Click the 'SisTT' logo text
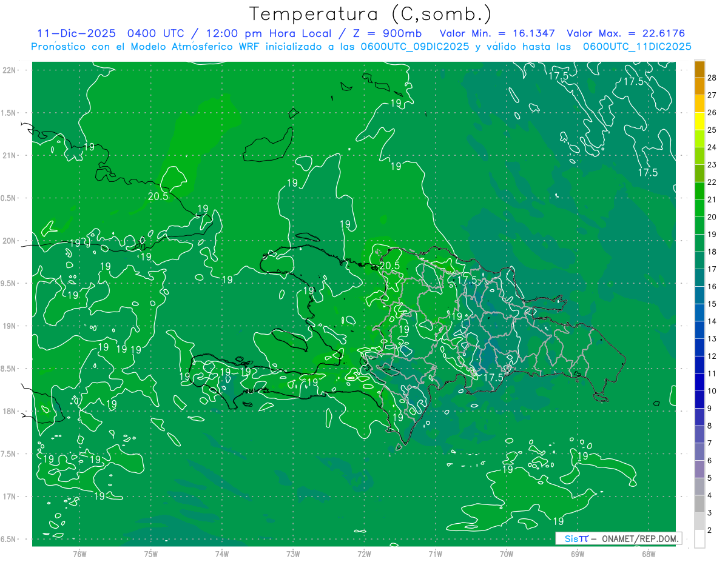The image size is (728, 562). coord(576,538)
